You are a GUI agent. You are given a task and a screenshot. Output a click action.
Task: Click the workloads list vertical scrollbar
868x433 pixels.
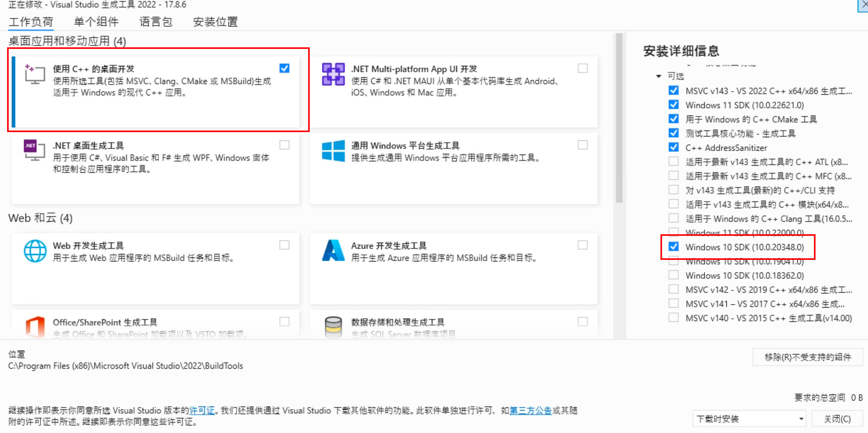[619, 118]
